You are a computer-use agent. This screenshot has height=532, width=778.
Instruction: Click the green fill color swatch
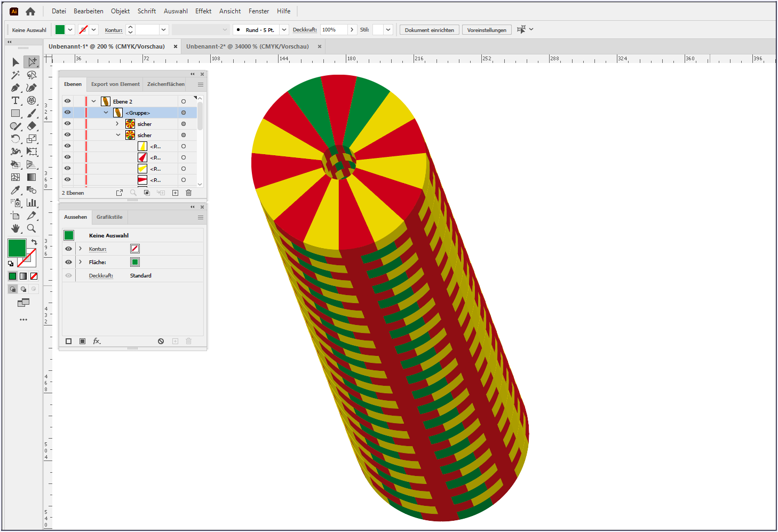point(60,29)
